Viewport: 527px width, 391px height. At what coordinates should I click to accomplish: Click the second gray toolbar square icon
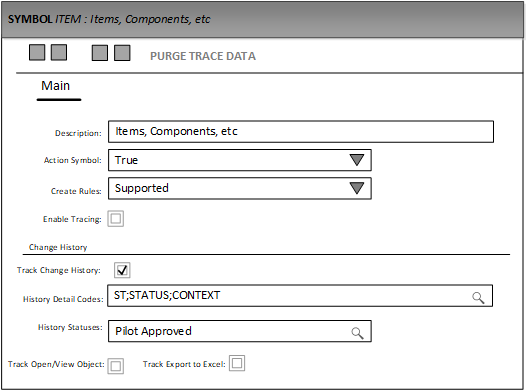point(59,52)
